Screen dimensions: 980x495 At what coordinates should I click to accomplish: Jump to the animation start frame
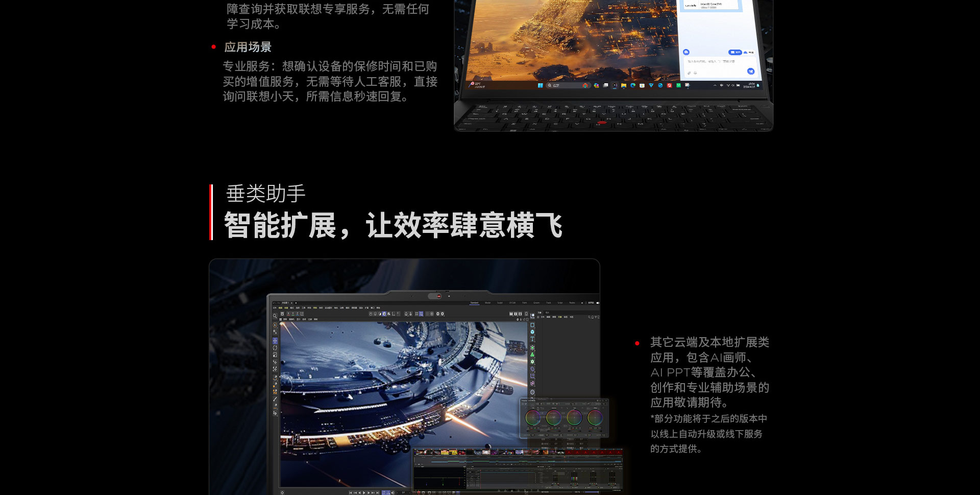tap(350, 492)
